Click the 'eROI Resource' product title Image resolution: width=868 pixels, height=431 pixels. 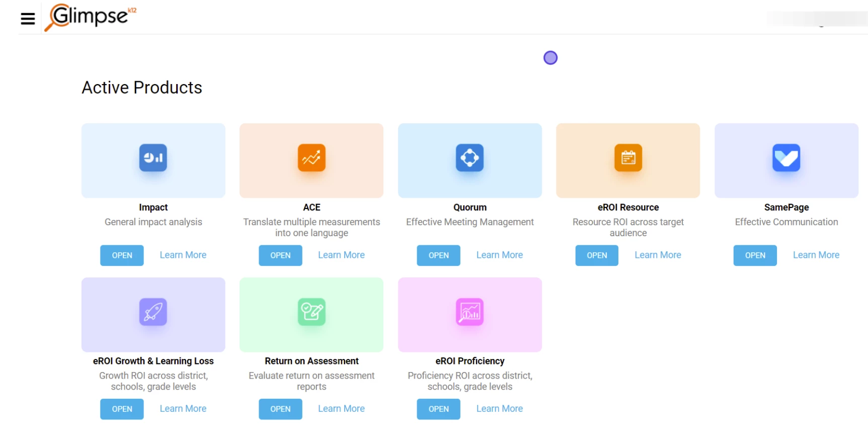point(628,207)
